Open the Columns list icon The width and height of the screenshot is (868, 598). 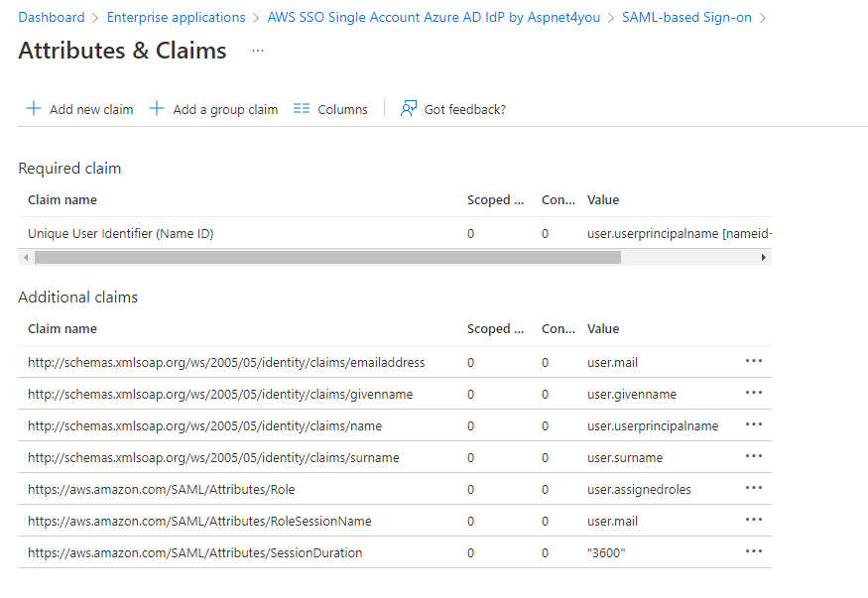[x=302, y=108]
